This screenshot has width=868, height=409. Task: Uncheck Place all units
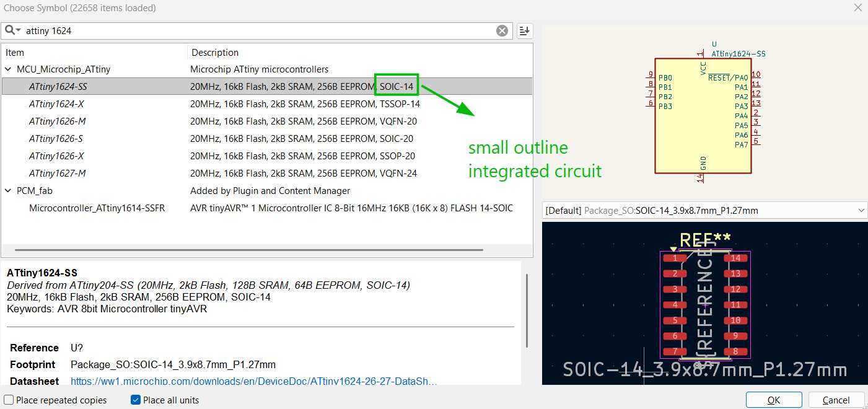[136, 400]
